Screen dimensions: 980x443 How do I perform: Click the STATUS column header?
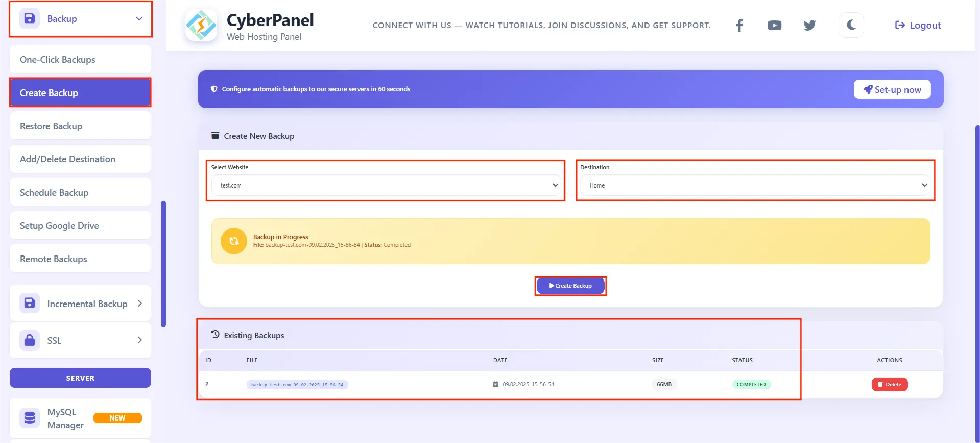coord(742,360)
